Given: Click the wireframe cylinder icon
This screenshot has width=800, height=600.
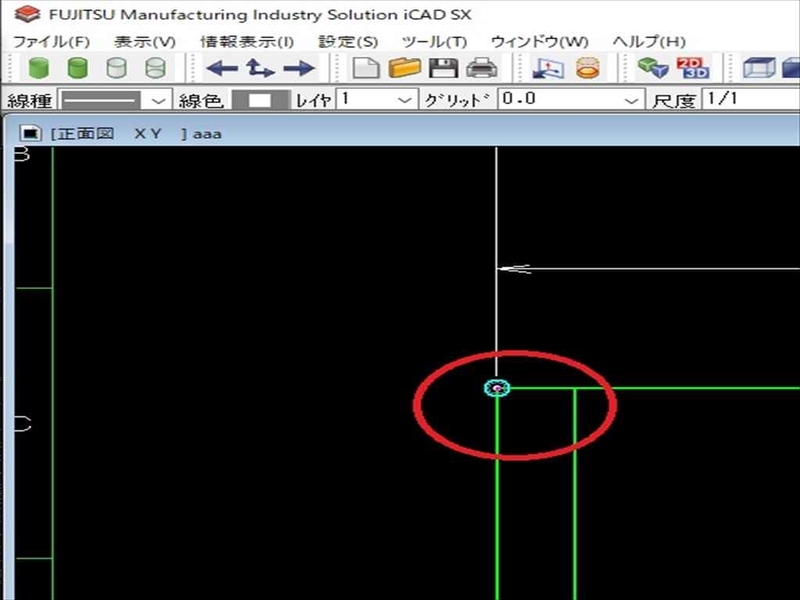Looking at the screenshot, I should click(155, 68).
